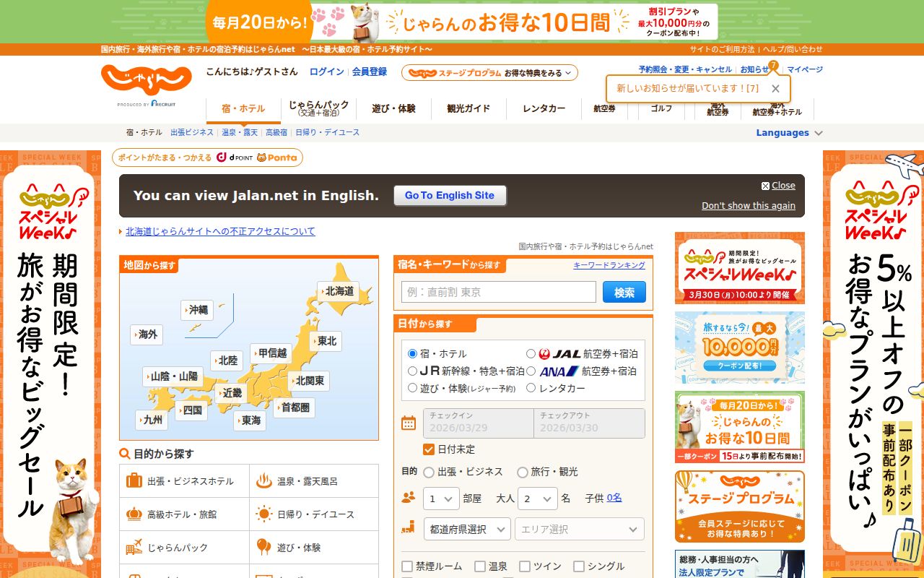Select 沖縄 on the map
The image size is (924, 578).
click(x=197, y=310)
